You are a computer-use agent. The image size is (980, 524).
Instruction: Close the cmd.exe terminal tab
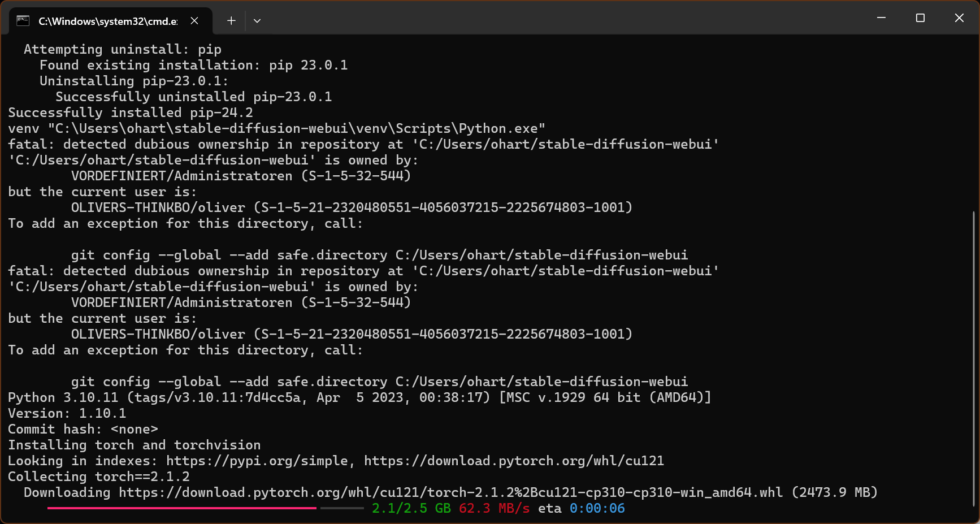point(194,21)
